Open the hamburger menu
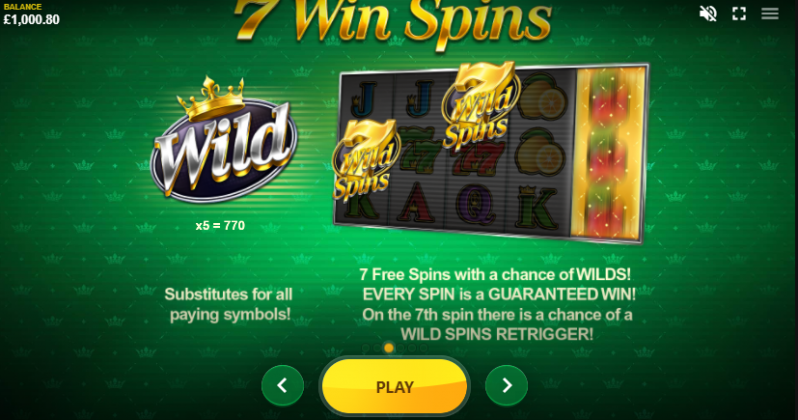This screenshot has height=420, width=798. [770, 14]
